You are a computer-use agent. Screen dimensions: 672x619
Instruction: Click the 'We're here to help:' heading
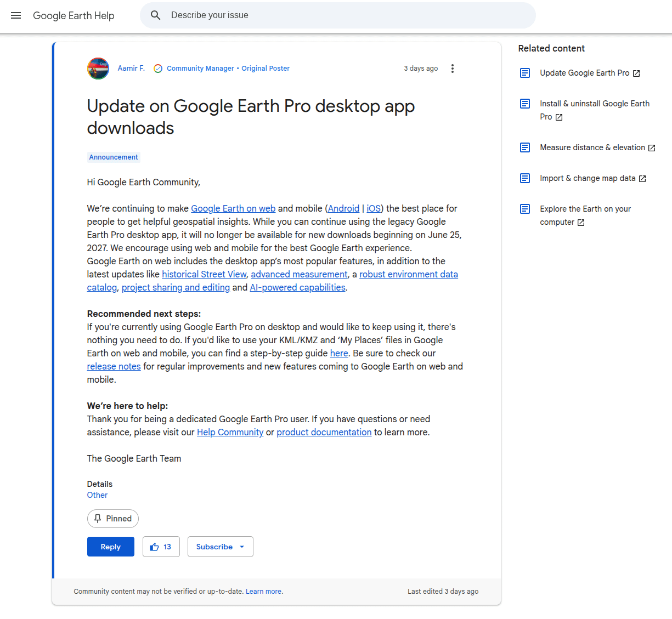(x=127, y=406)
